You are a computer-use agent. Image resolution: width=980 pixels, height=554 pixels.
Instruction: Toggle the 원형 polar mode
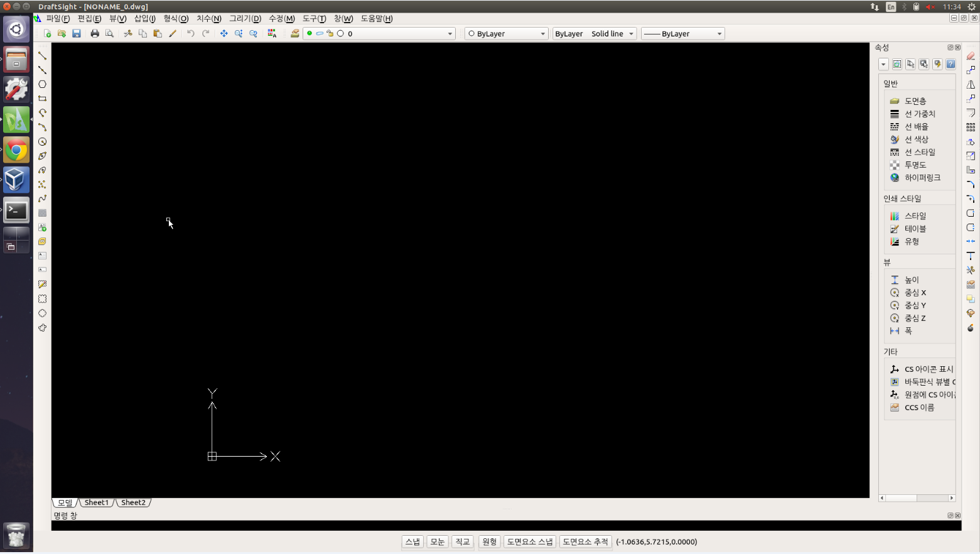point(490,542)
